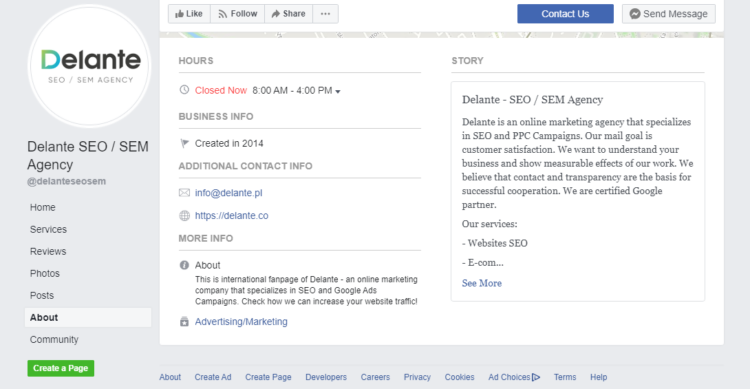Click the ADDITIONAL CONTACT INFO heading
This screenshot has height=389, width=750.
tap(245, 166)
